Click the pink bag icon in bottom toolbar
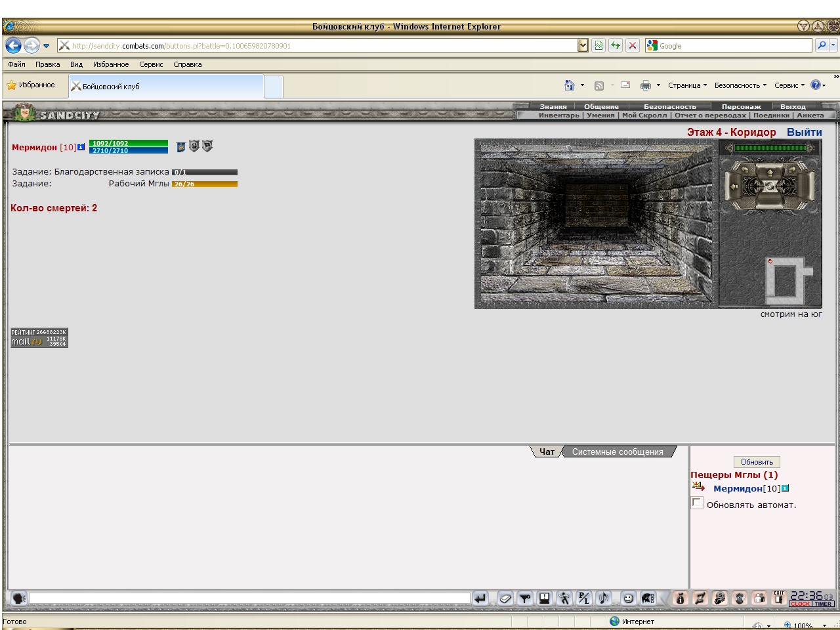The height and width of the screenshot is (630, 840). tap(680, 598)
